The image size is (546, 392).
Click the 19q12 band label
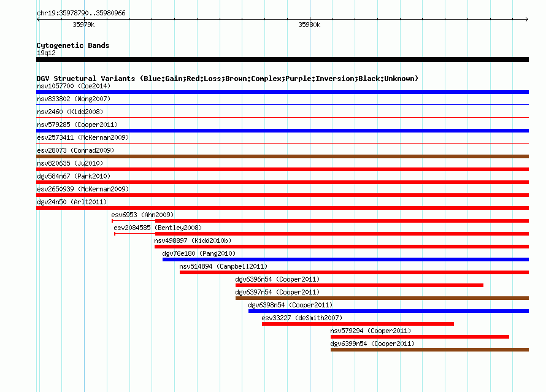point(46,53)
